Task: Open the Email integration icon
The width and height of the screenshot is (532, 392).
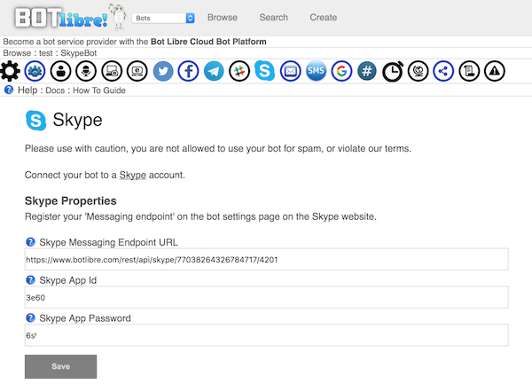Action: click(291, 71)
